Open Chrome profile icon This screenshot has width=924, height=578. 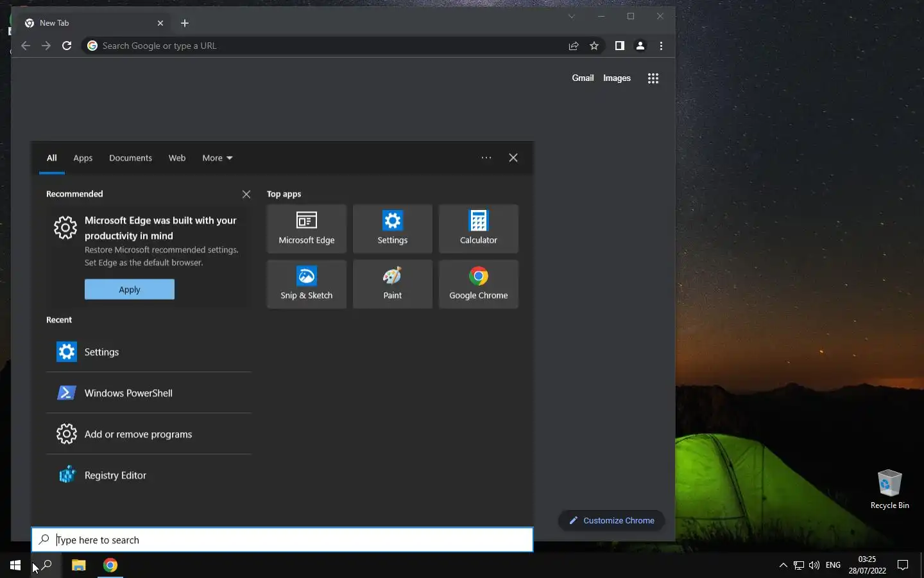click(x=640, y=46)
